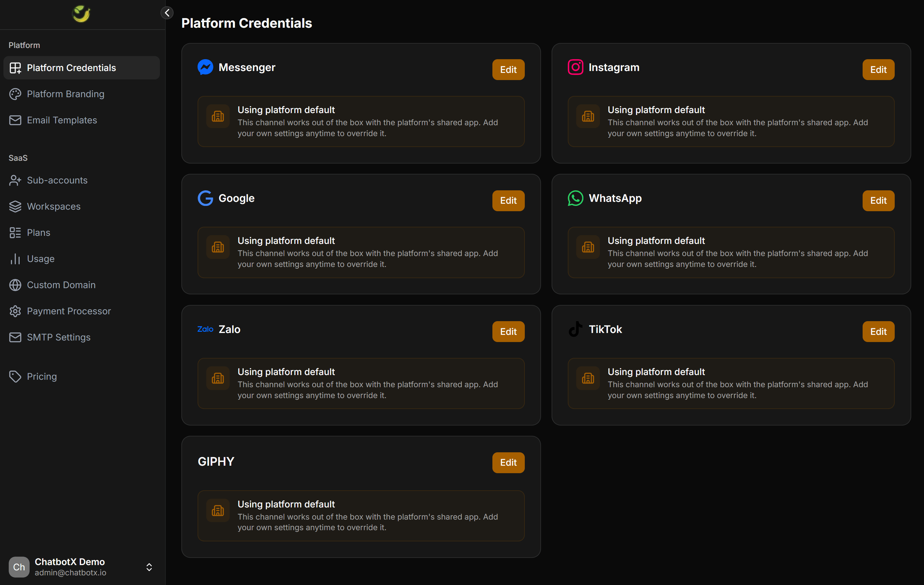Click the Sub-accounts user-plus icon
The width and height of the screenshot is (924, 585).
tap(15, 180)
